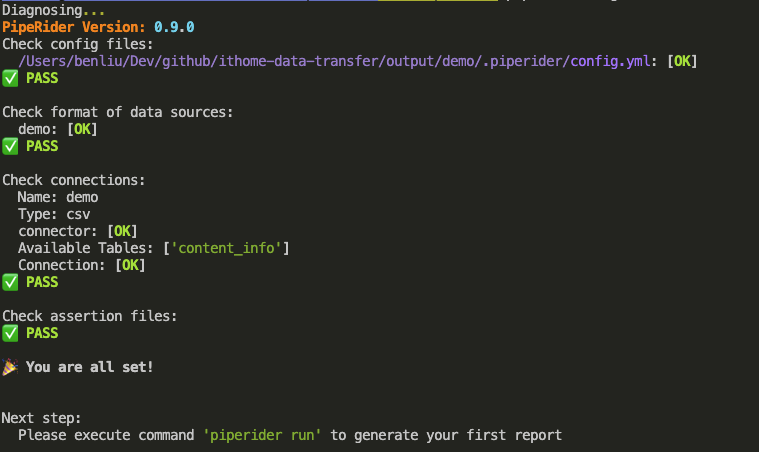Open the config.yml file path link
759x452 pixels.
(x=334, y=61)
